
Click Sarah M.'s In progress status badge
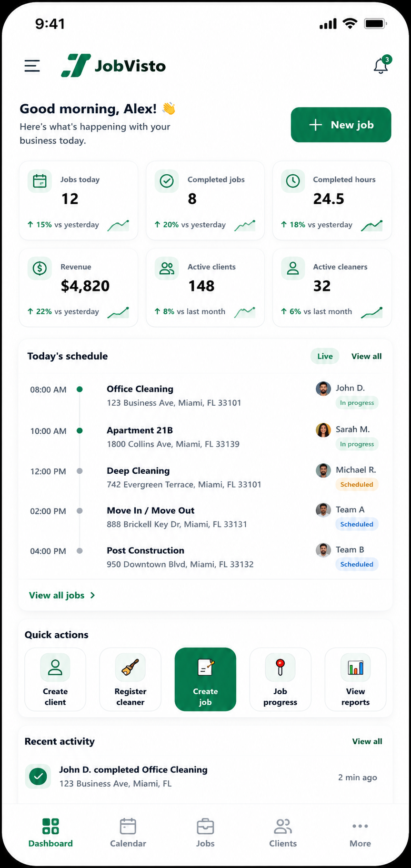pyautogui.click(x=357, y=444)
